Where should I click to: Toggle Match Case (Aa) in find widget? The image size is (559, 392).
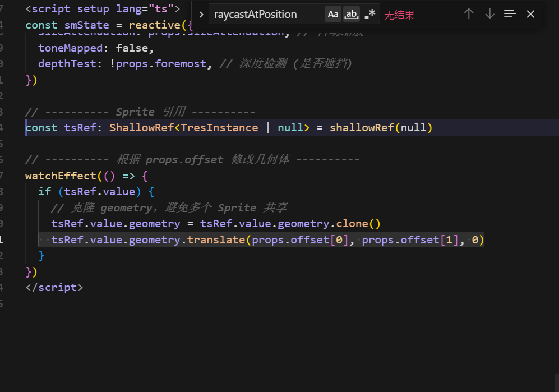tap(333, 15)
